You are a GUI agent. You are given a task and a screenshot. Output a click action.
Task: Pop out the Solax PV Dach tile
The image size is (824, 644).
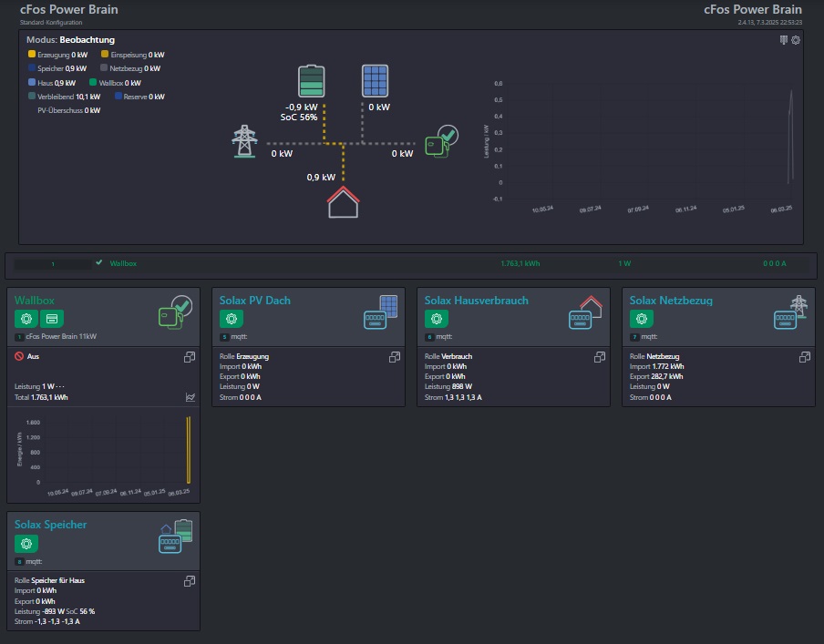[395, 357]
